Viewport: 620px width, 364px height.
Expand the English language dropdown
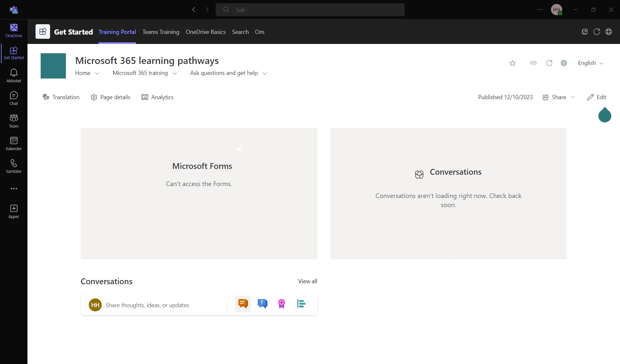coord(590,63)
